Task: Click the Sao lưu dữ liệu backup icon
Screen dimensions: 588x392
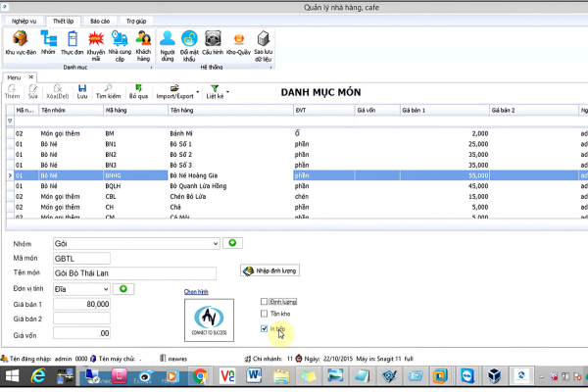Action: point(263,46)
